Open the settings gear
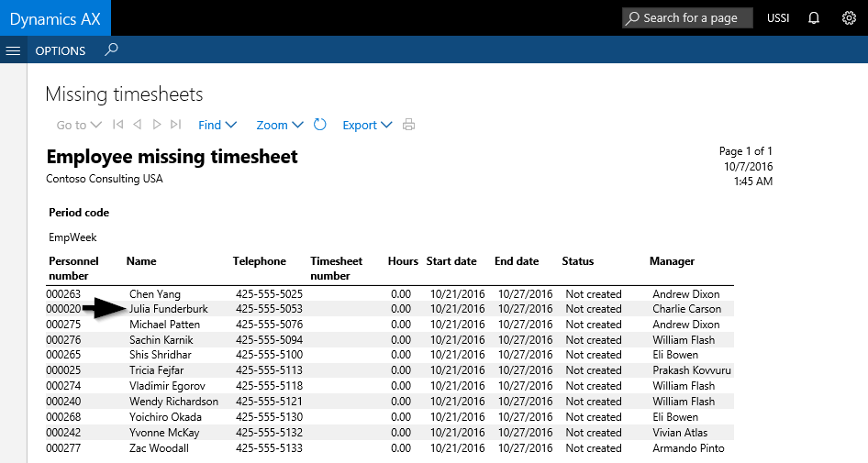 point(849,17)
